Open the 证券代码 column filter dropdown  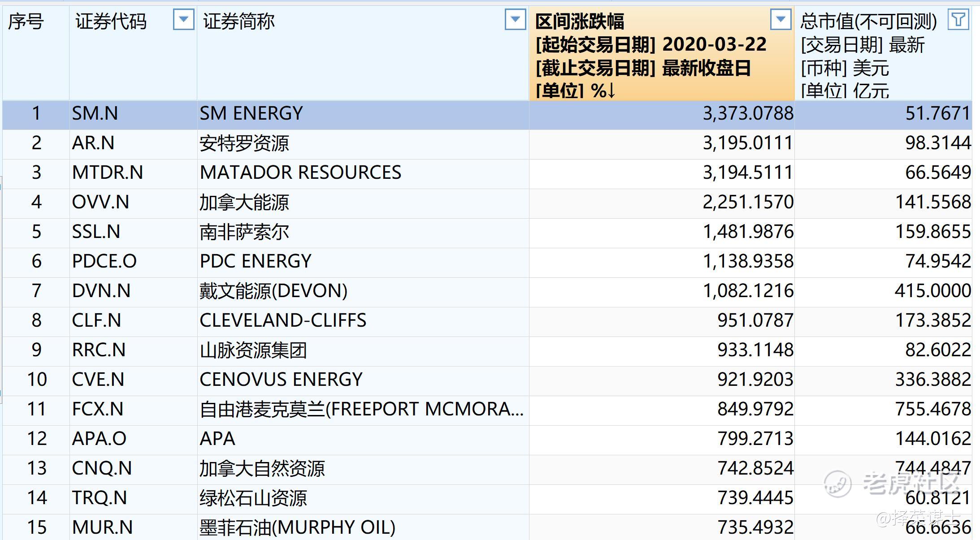tap(183, 20)
